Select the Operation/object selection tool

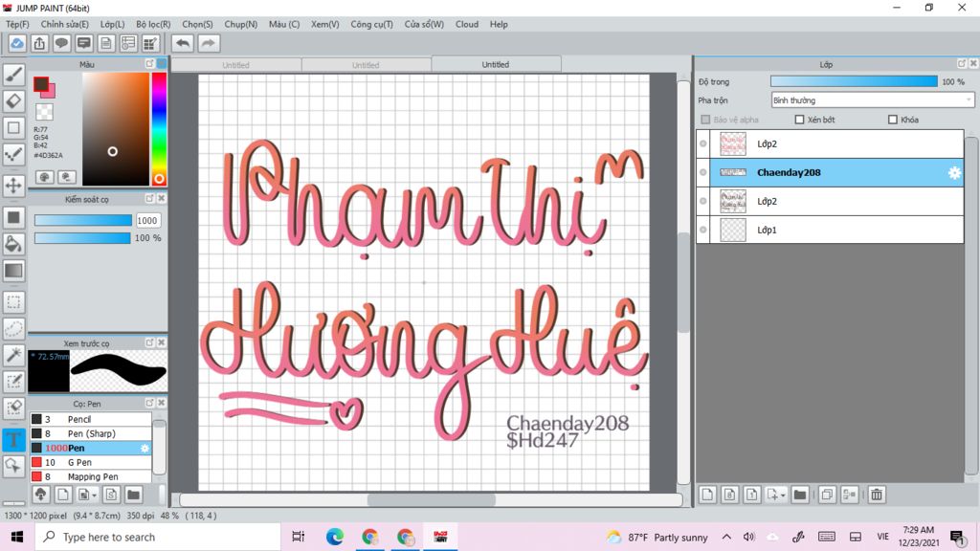pyautogui.click(x=13, y=466)
